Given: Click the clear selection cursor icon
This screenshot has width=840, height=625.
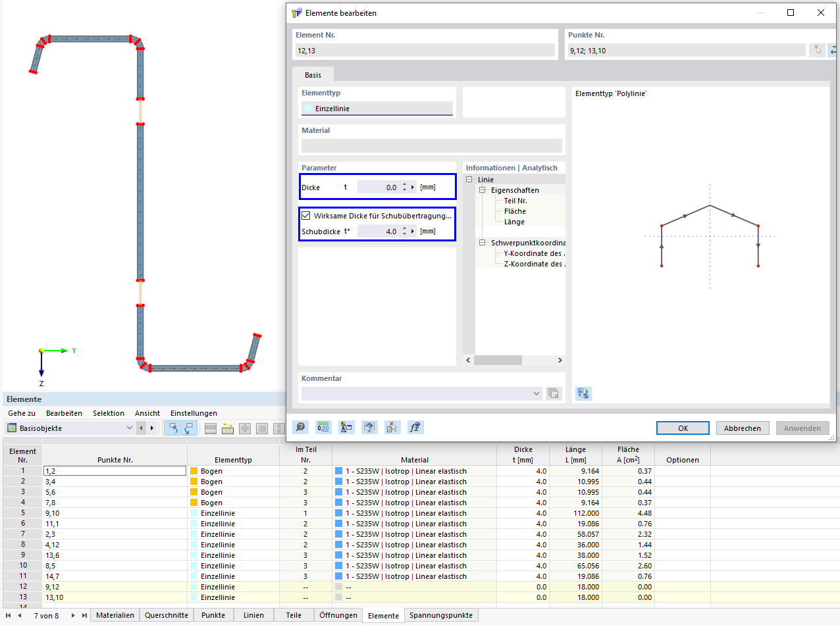Looking at the screenshot, I should [392, 428].
